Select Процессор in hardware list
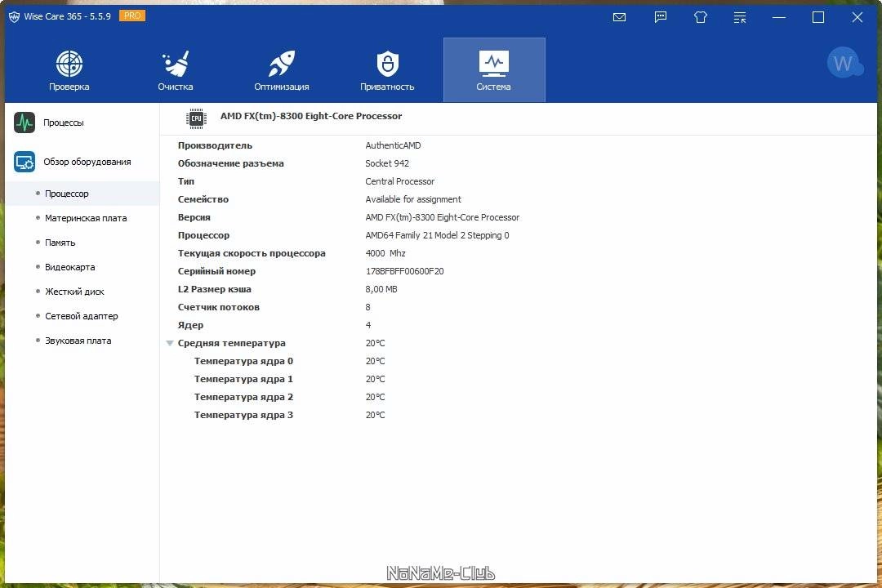The height and width of the screenshot is (588, 882). tap(82, 194)
